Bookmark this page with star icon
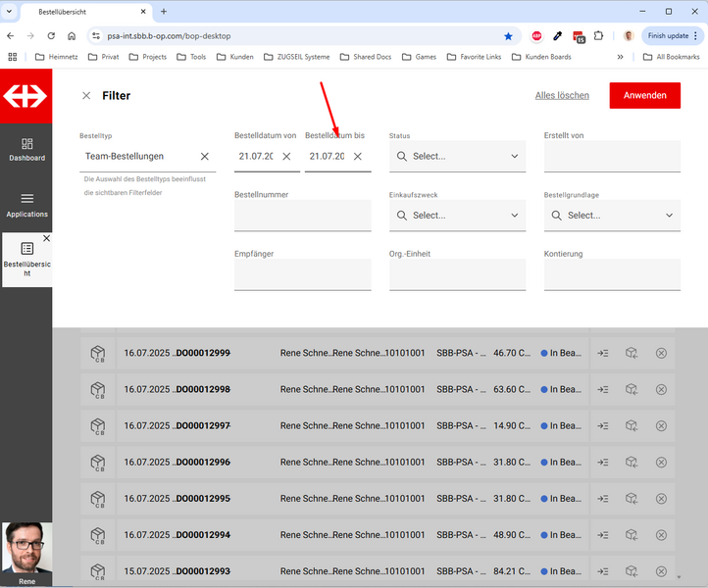Screen dimensions: 708x588 pos(508,36)
